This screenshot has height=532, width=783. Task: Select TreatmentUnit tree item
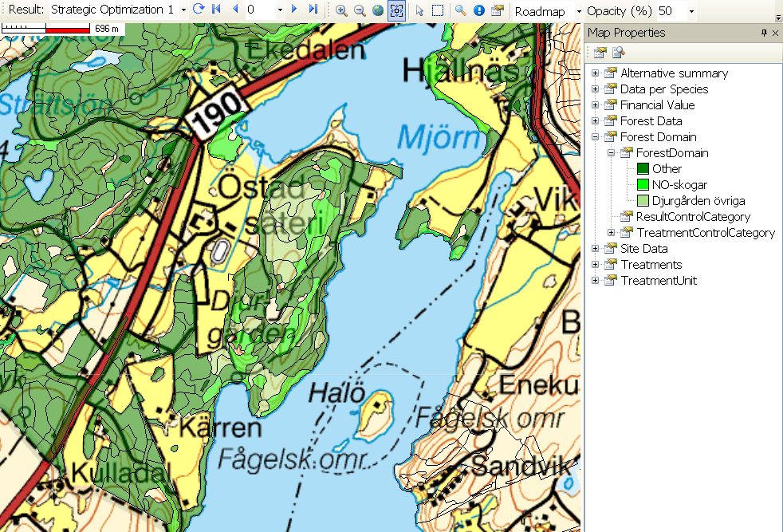[x=658, y=281]
